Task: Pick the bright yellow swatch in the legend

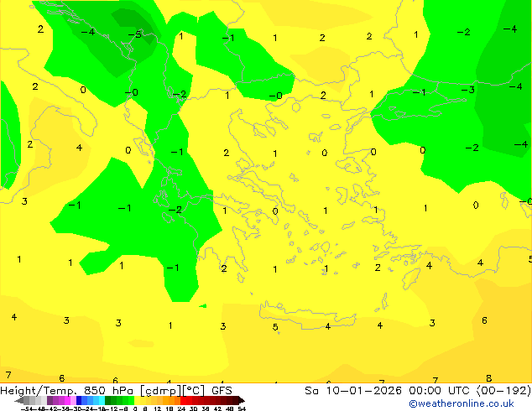Action: coord(137,400)
